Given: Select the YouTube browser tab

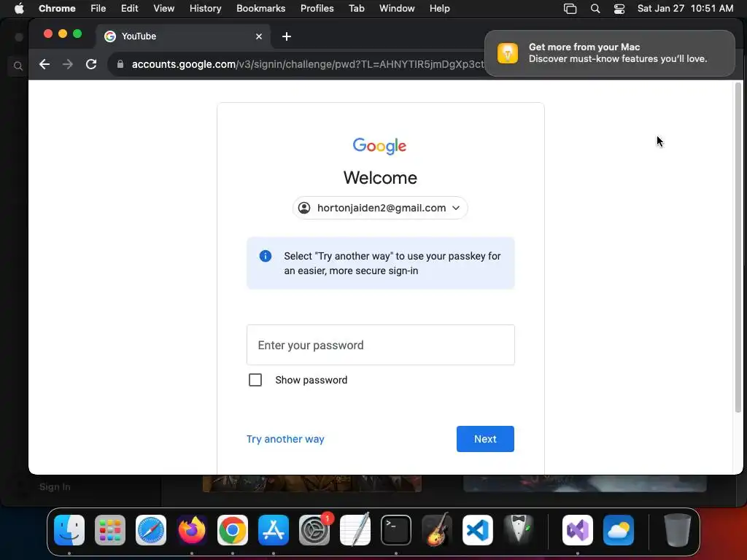Looking at the screenshot, I should pyautogui.click(x=183, y=36).
